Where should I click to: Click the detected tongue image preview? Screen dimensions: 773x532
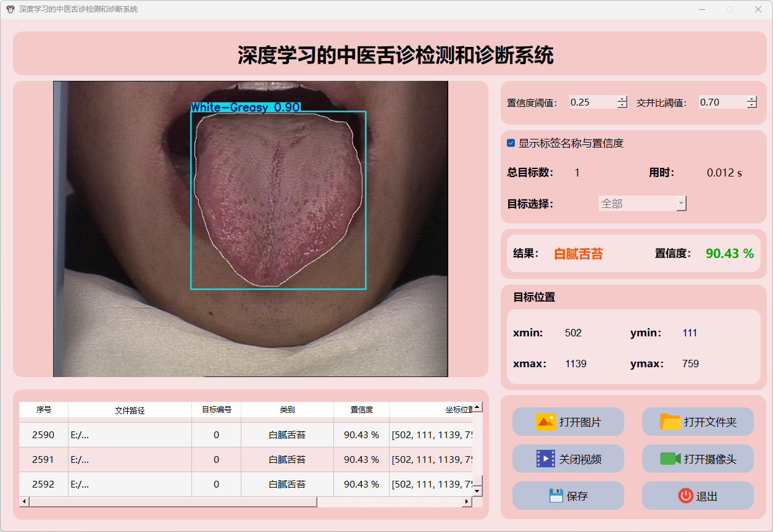point(251,229)
